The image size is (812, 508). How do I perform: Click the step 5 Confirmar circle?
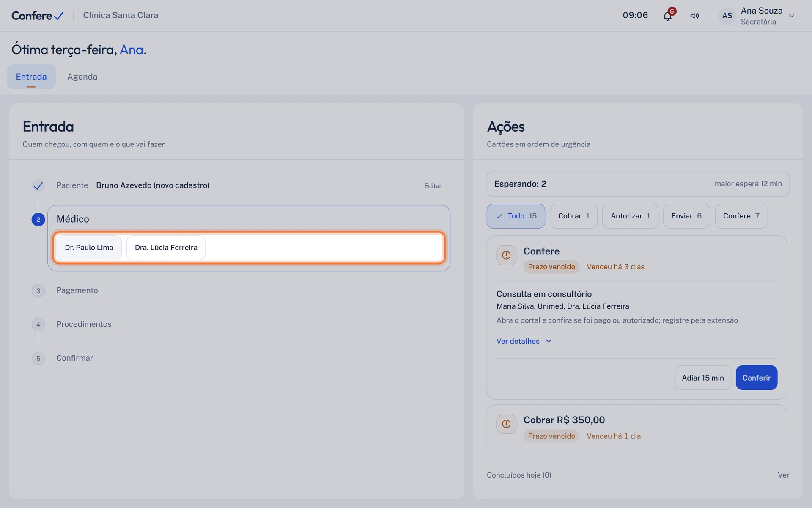(x=38, y=358)
